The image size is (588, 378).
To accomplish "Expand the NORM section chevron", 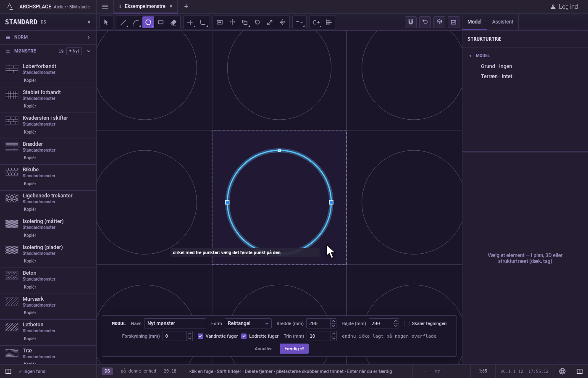I will click(89, 37).
